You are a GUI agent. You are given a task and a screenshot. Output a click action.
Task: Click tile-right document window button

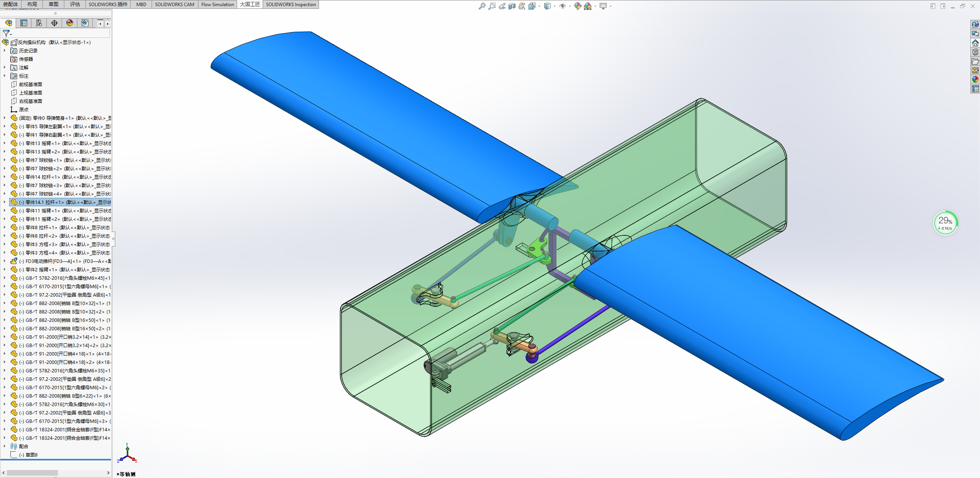pos(943,6)
